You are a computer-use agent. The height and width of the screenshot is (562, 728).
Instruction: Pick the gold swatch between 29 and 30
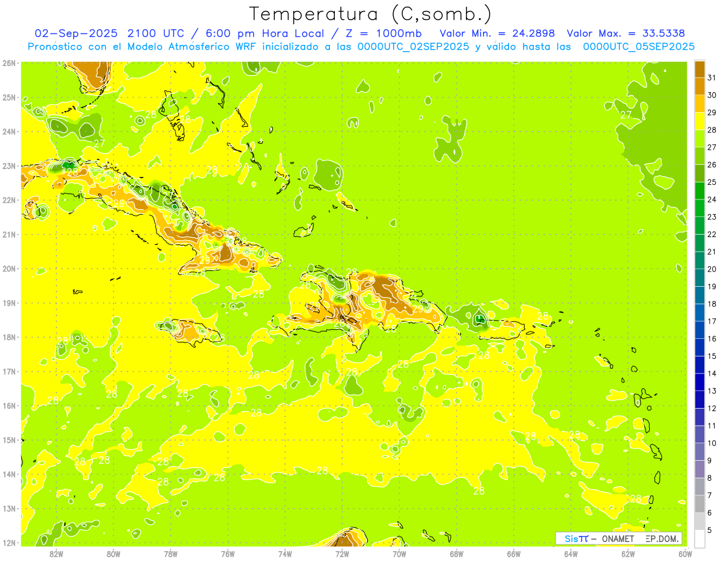tap(699, 104)
